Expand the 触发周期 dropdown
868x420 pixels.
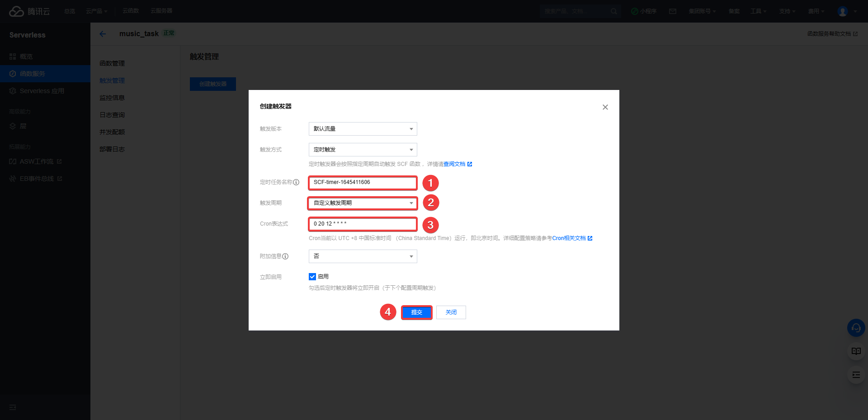(363, 203)
